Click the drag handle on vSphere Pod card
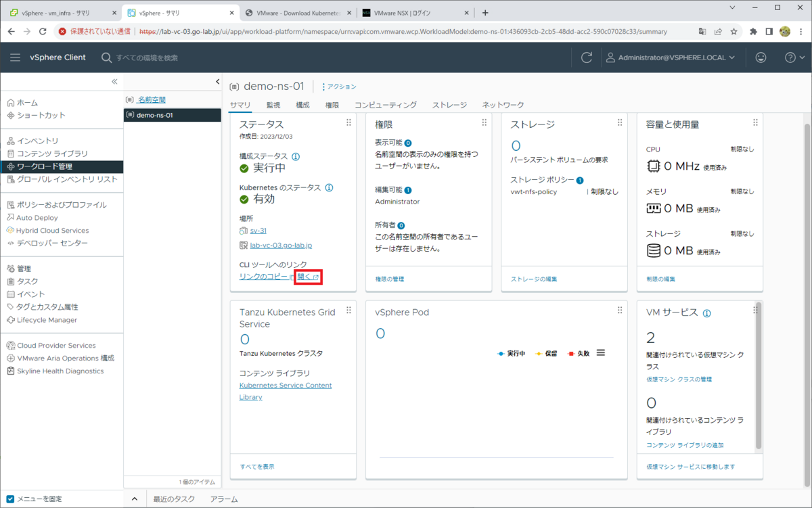The height and width of the screenshot is (508, 812). [x=619, y=310]
